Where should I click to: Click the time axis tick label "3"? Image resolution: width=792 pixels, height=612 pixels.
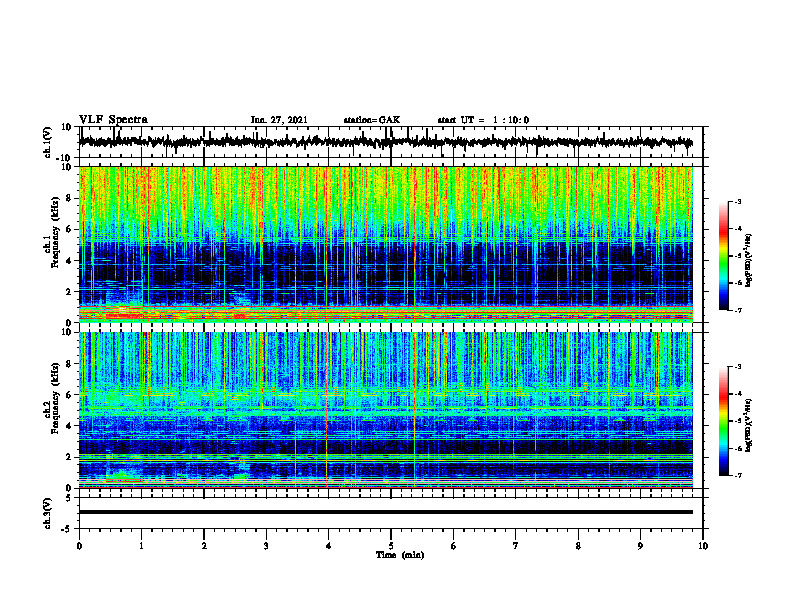(266, 546)
